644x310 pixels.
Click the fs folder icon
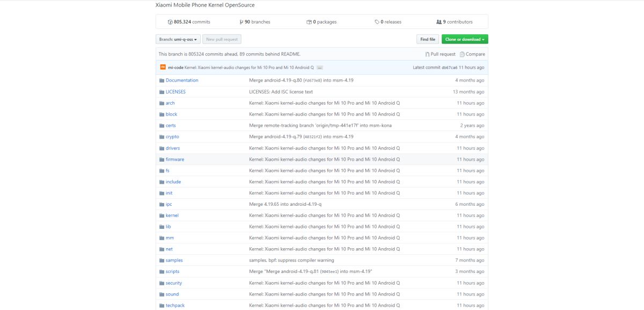point(161,171)
